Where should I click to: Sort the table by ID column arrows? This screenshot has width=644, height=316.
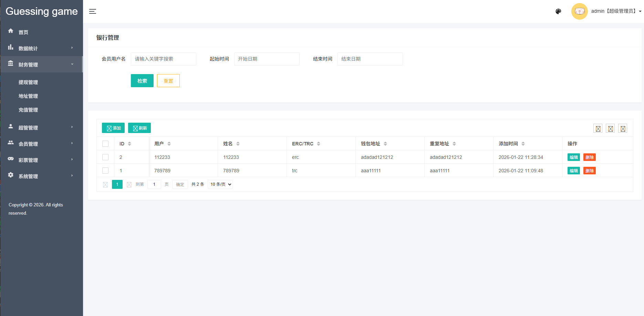(129, 144)
